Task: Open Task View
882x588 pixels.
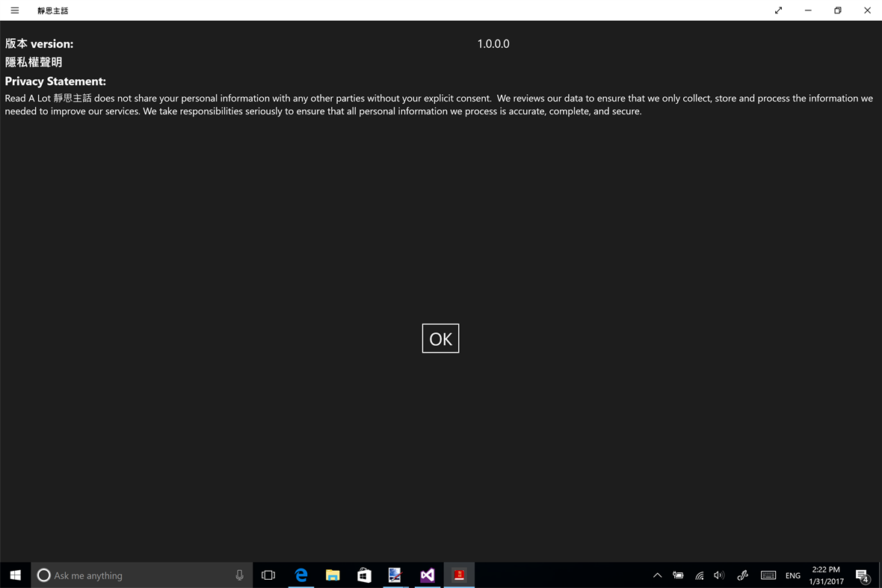Action: point(268,575)
